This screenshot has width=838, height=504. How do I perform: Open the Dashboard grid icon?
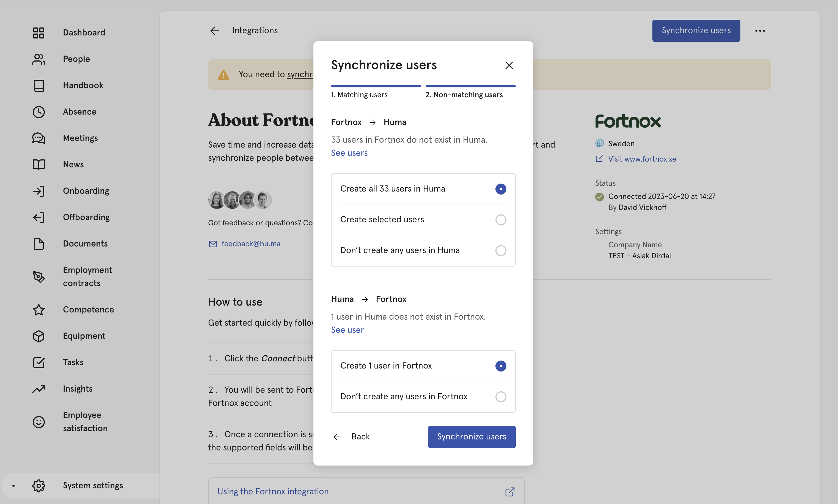(x=39, y=33)
